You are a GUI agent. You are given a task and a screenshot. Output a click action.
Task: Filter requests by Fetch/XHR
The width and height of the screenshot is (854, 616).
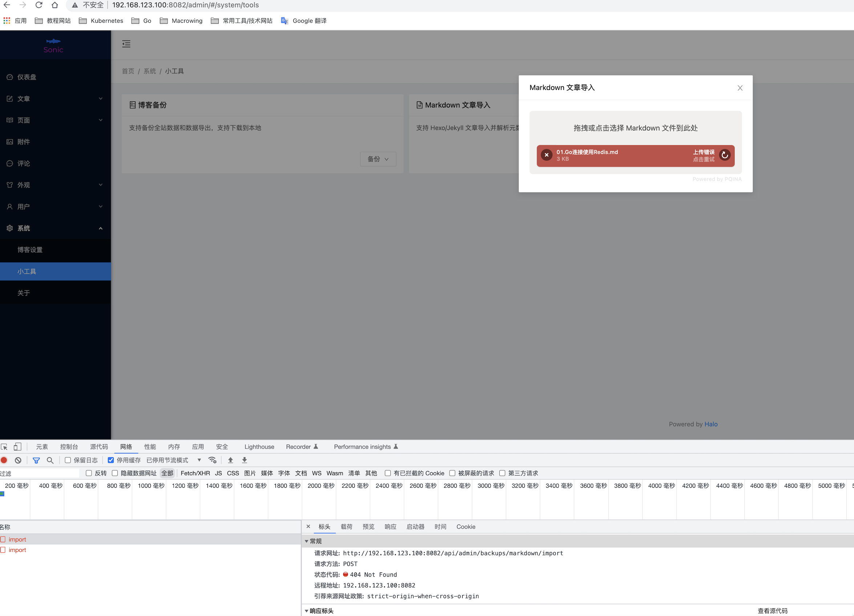(196, 473)
